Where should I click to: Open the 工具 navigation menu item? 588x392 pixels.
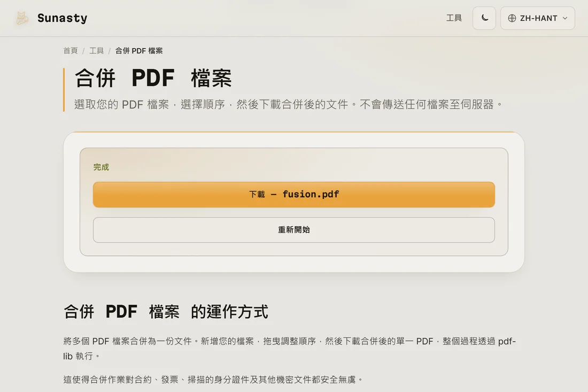pyautogui.click(x=454, y=18)
